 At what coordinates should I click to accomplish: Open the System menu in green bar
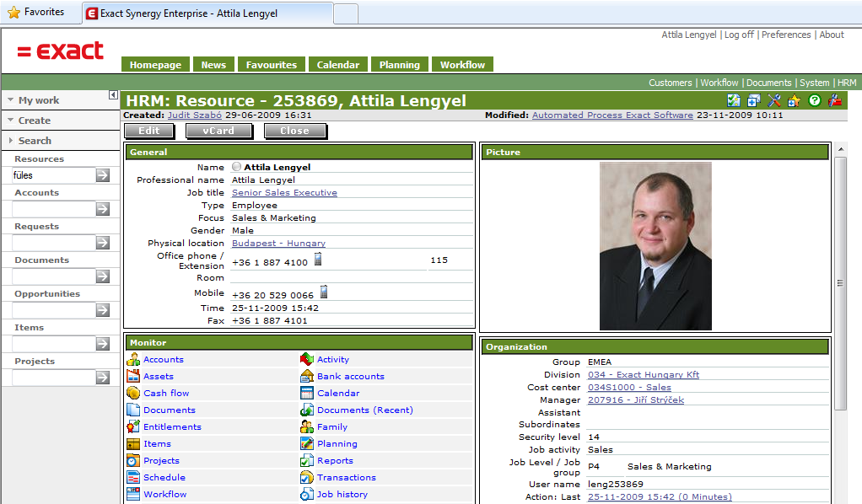814,83
